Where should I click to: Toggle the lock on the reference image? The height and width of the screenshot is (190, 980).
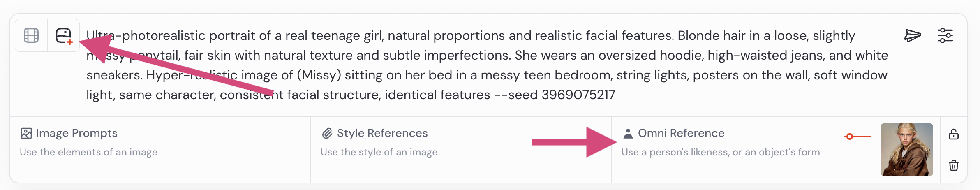[954, 134]
